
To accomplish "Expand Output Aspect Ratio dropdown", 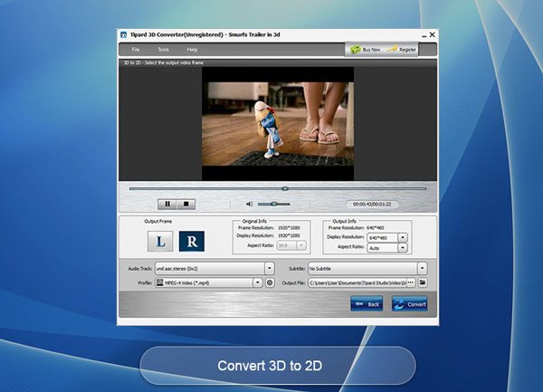I will click(403, 247).
